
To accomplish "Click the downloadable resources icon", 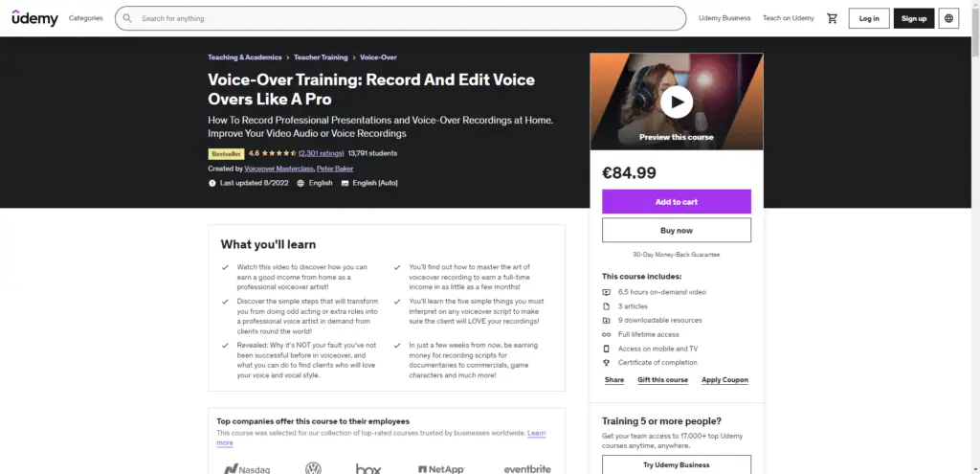I will pos(606,320).
